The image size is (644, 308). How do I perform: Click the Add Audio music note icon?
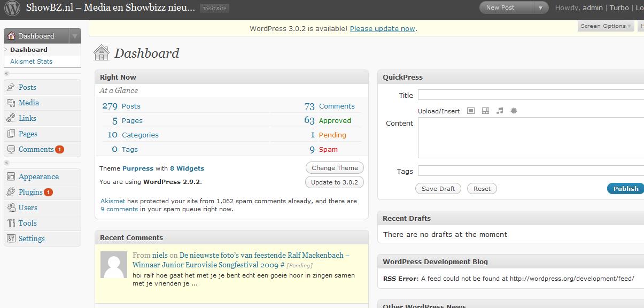point(500,111)
